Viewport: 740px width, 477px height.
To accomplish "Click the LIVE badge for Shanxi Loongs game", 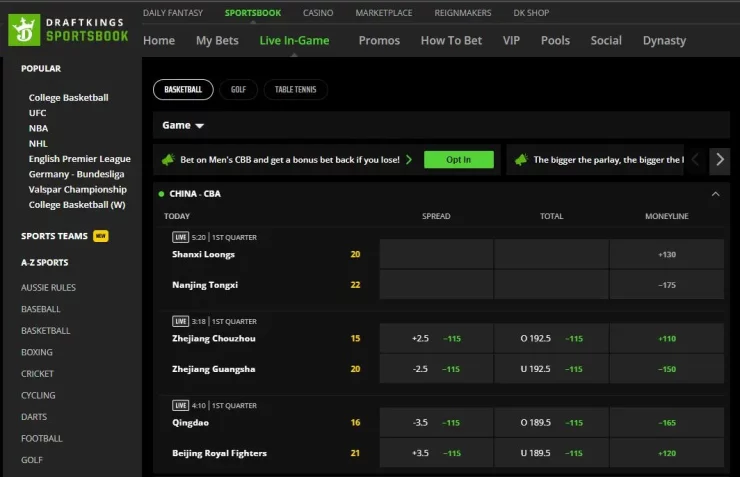I will pyautogui.click(x=180, y=237).
